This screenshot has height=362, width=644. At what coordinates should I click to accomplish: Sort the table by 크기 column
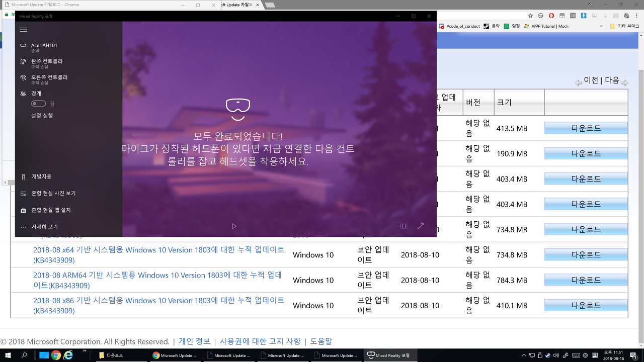(x=504, y=103)
